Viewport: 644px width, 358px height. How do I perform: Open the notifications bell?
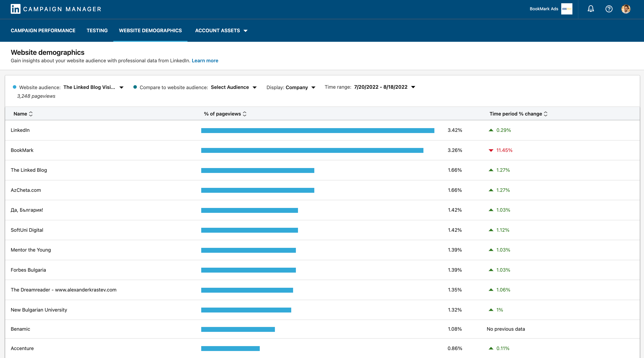tap(591, 9)
